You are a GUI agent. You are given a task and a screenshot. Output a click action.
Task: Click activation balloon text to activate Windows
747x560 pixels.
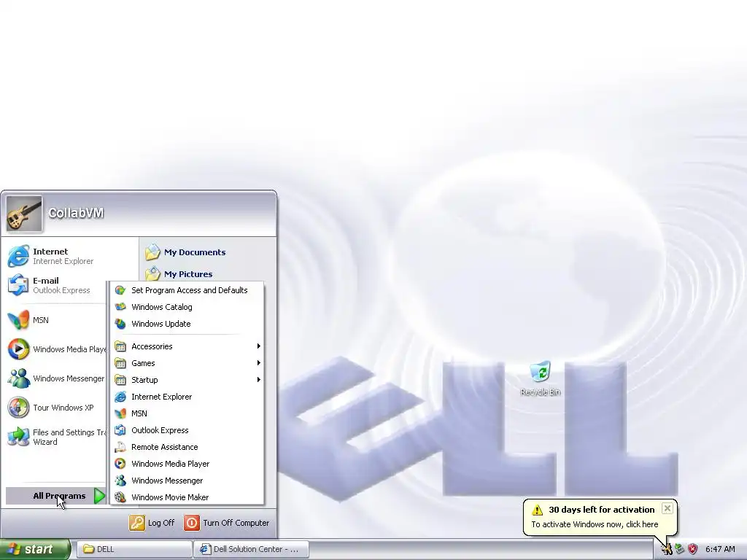coord(595,524)
